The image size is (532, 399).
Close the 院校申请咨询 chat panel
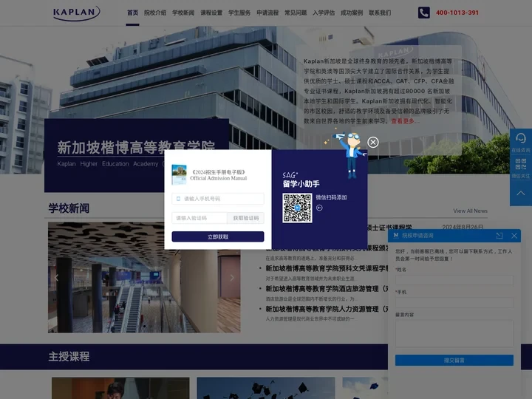click(x=514, y=236)
